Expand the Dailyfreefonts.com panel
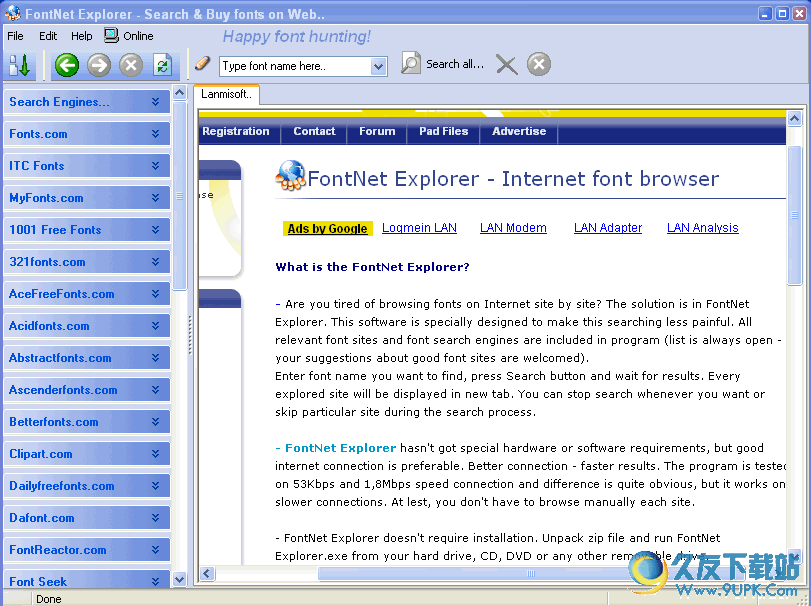Screen dimensions: 811x606 (87, 487)
